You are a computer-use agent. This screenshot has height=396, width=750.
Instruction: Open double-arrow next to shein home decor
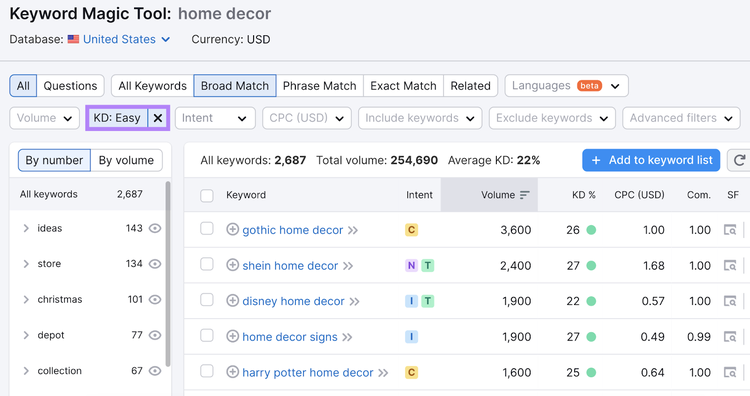tap(348, 266)
